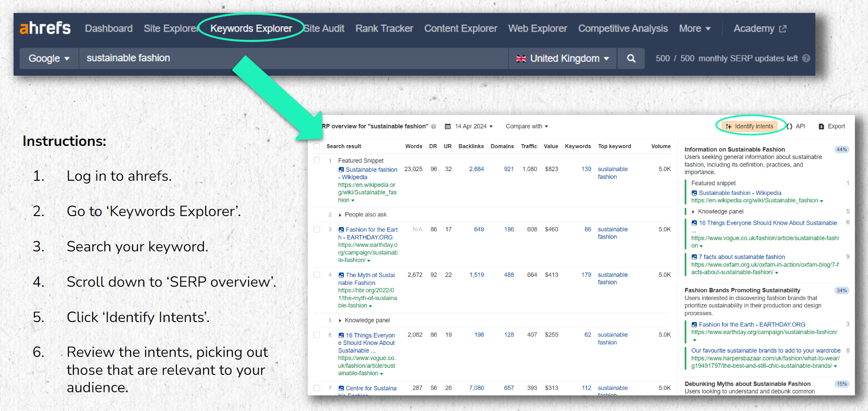The width and height of the screenshot is (868, 411).
Task: Open the Academy external link
Action: [x=760, y=28]
